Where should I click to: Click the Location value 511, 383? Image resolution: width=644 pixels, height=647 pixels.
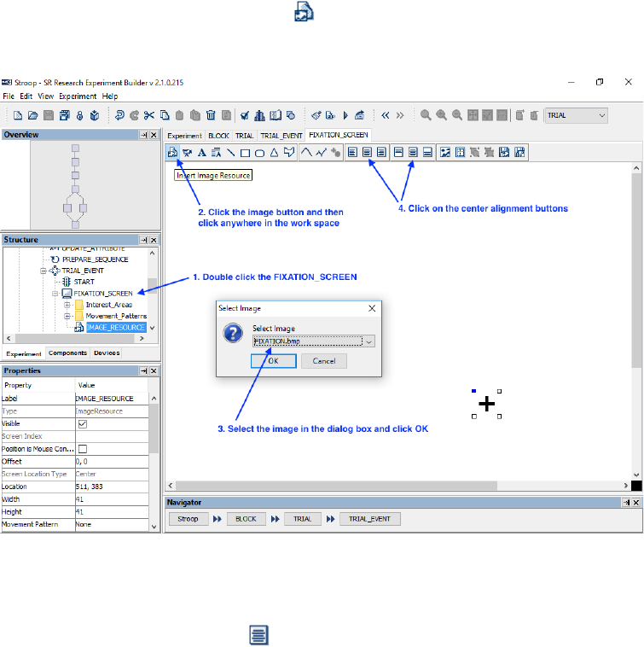(112, 487)
